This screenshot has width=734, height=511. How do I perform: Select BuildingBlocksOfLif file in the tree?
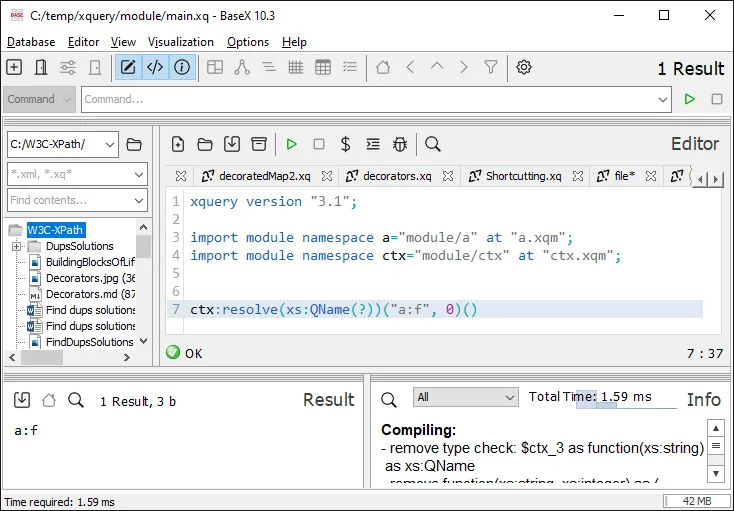tap(90, 262)
